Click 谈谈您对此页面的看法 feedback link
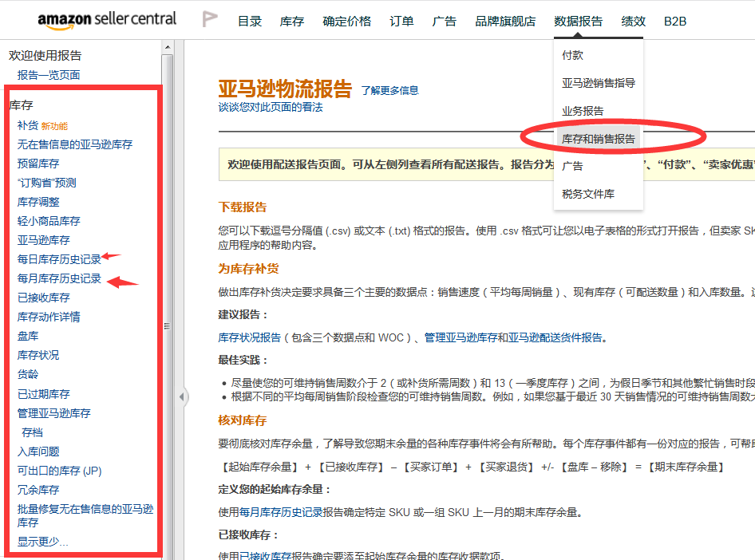This screenshot has width=755, height=560. point(271,107)
